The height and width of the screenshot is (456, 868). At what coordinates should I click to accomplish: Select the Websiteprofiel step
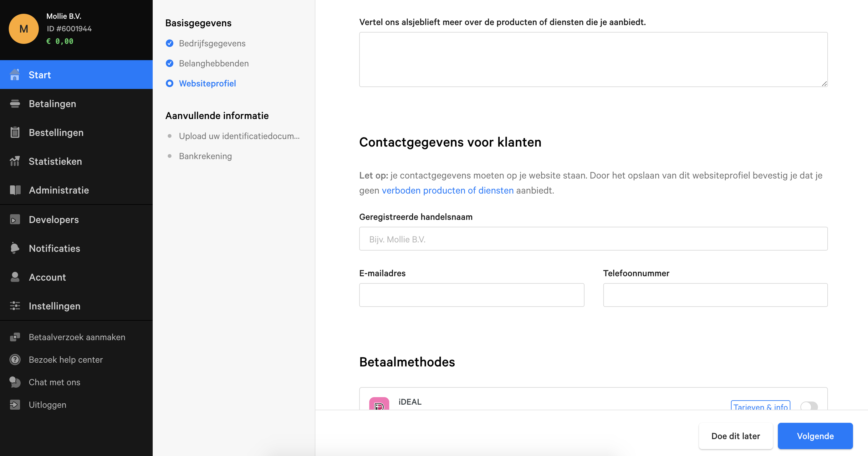[x=207, y=83]
